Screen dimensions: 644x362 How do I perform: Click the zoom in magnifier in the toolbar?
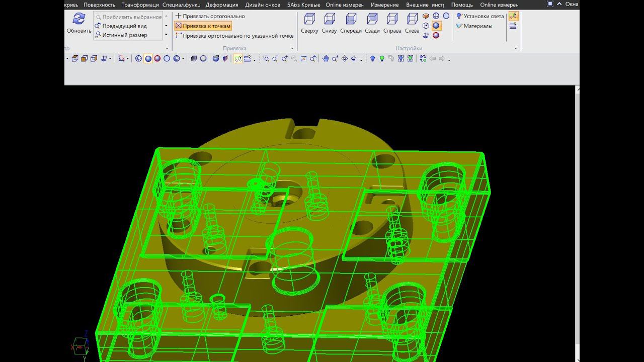pyautogui.click(x=285, y=59)
